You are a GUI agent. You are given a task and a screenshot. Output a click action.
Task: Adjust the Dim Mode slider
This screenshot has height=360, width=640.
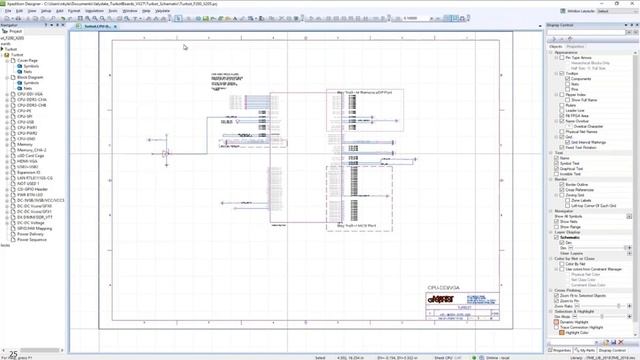click(x=601, y=316)
